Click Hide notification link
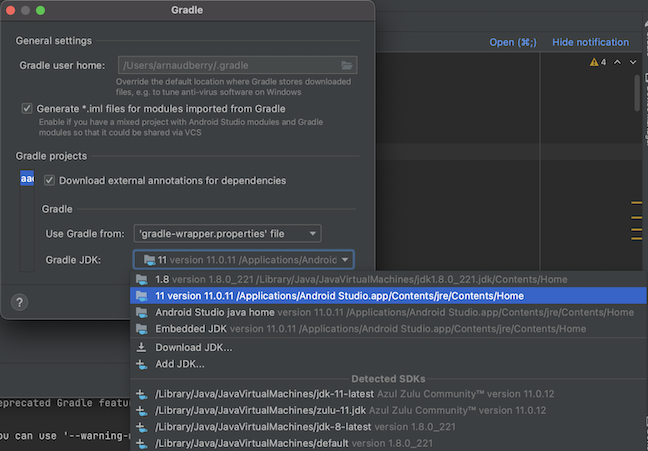The width and height of the screenshot is (648, 451). (590, 43)
